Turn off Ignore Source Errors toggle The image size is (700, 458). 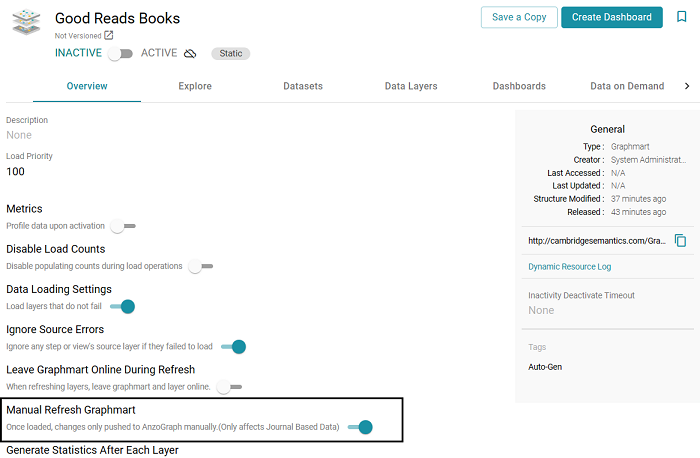point(233,347)
